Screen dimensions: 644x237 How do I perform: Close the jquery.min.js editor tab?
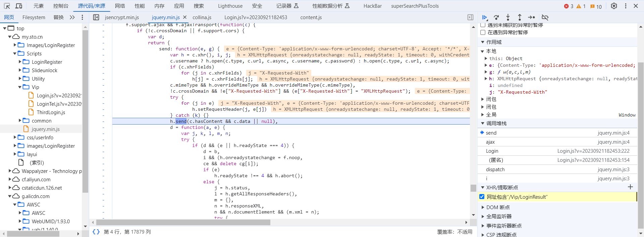[185, 17]
